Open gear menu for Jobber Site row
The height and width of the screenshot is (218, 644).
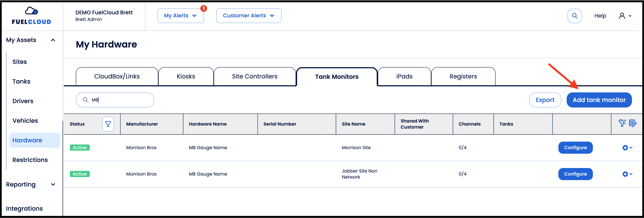pyautogui.click(x=627, y=174)
